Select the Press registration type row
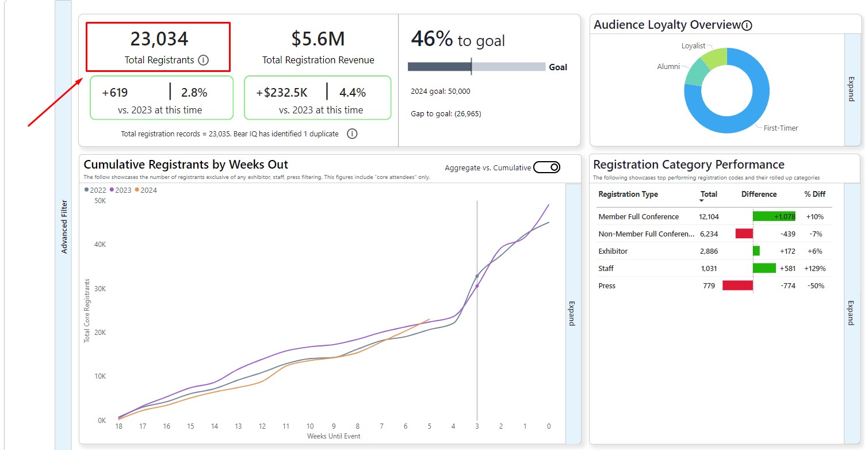Screen dimensions: 868x450 click(607, 286)
